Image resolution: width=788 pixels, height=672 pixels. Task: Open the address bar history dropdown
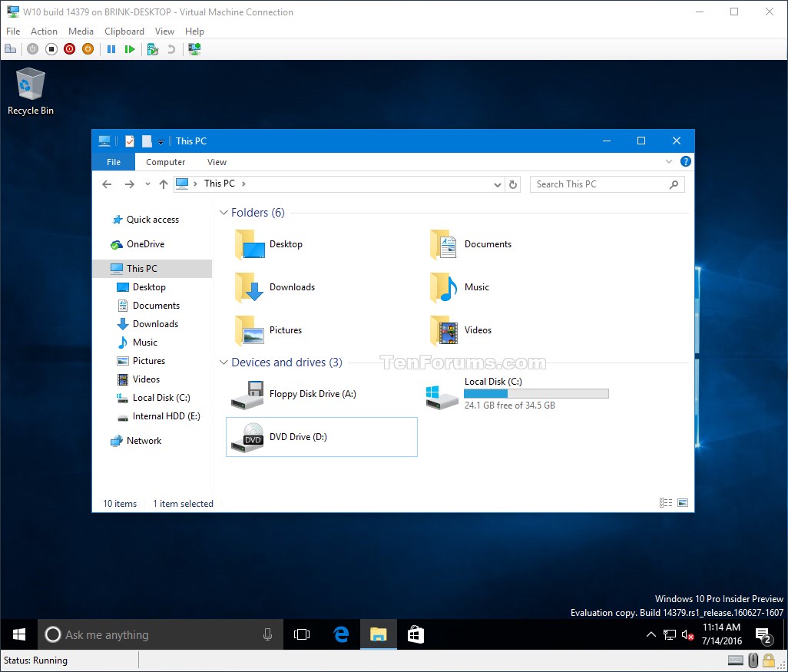click(497, 184)
